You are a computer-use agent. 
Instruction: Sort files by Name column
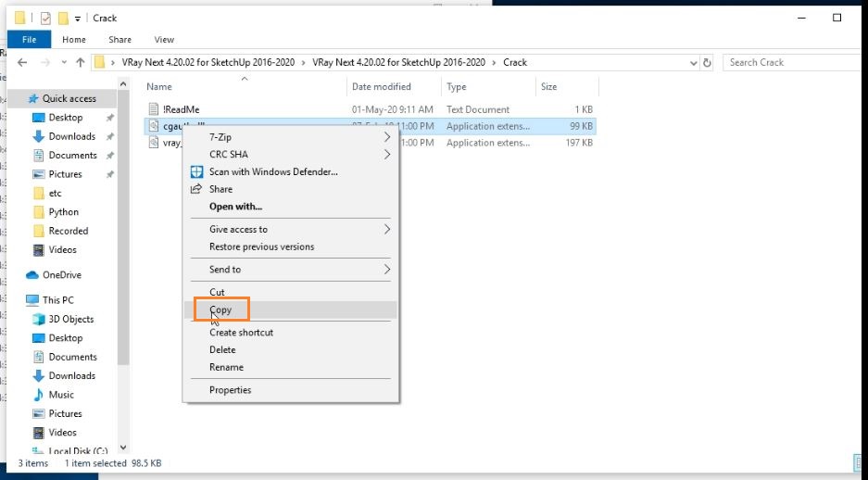159,86
